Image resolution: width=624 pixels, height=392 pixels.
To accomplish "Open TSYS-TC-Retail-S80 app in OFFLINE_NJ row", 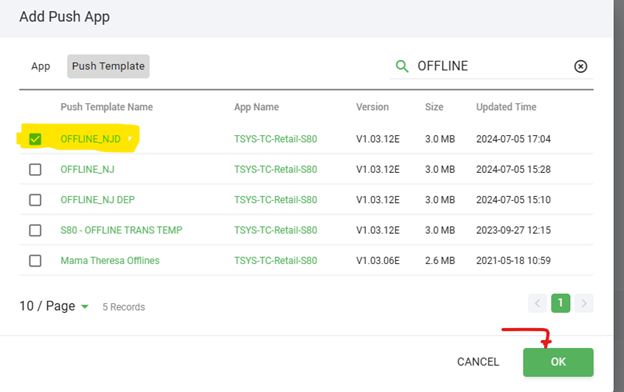I will pos(275,170).
